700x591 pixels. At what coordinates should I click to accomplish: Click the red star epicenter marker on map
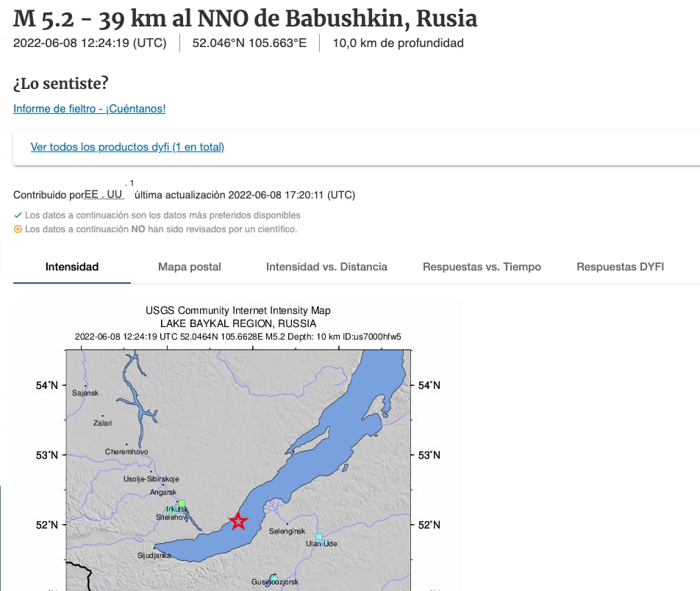(238, 520)
